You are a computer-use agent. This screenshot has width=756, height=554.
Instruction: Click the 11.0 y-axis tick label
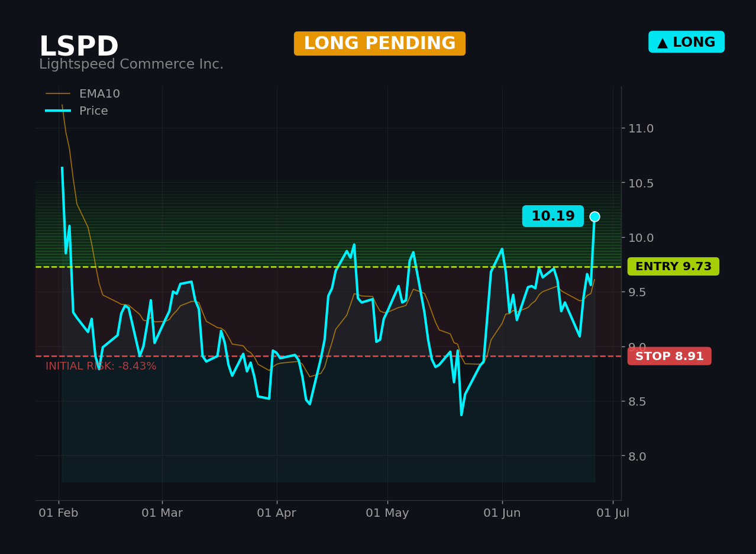(641, 128)
